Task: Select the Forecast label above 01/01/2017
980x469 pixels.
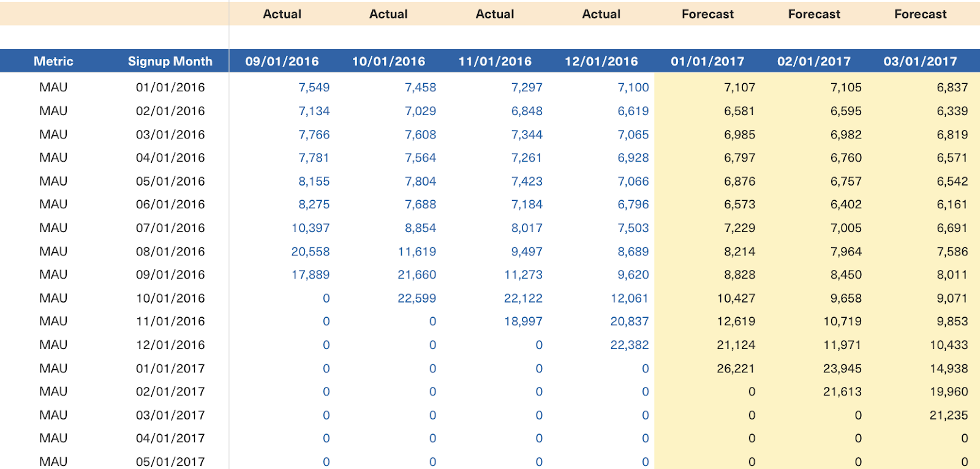Action: pyautogui.click(x=707, y=14)
